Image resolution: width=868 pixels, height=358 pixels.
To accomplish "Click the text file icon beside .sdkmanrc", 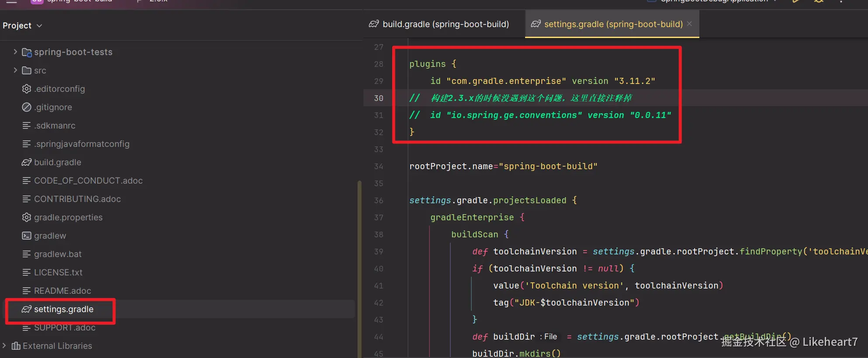I will pyautogui.click(x=27, y=125).
